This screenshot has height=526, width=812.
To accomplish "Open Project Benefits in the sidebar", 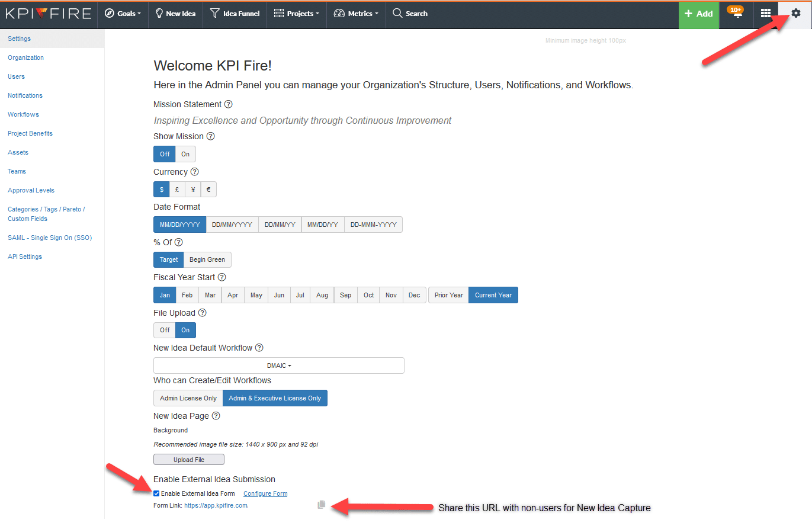I will (x=30, y=133).
